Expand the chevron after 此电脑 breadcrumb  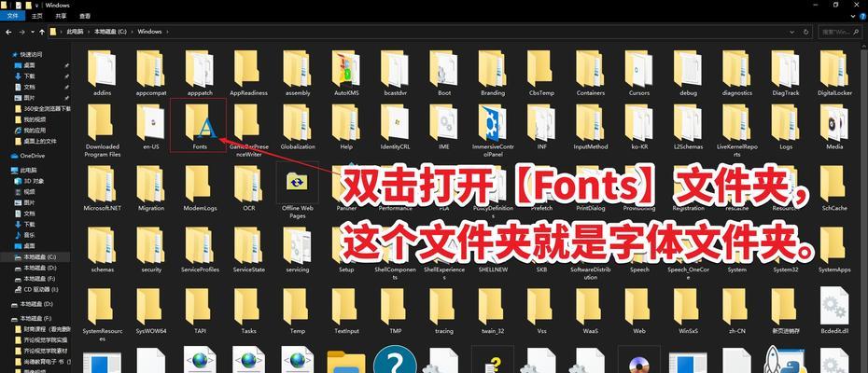tap(89, 32)
